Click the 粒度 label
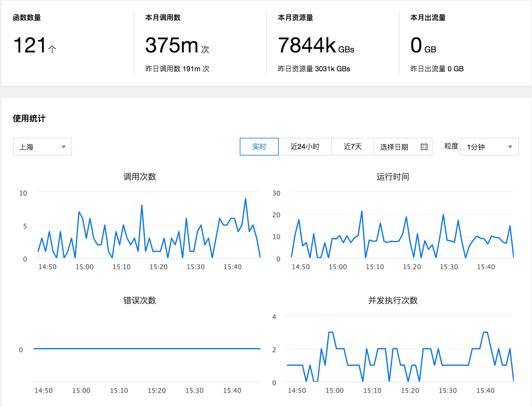The image size is (532, 407). pyautogui.click(x=451, y=146)
